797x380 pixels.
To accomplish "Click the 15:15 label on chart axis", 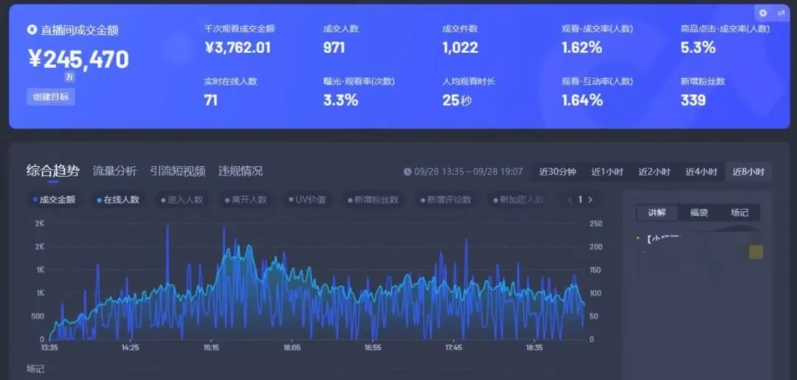I will [211, 348].
